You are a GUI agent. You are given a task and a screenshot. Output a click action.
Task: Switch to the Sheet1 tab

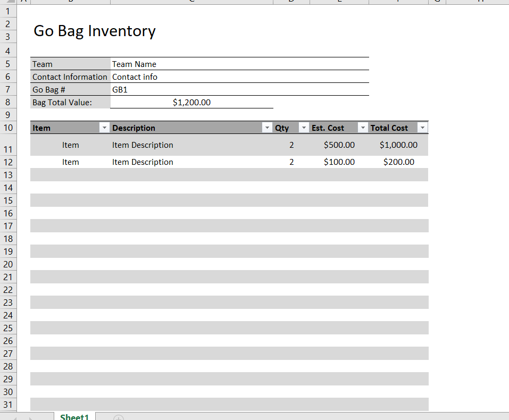click(x=74, y=417)
